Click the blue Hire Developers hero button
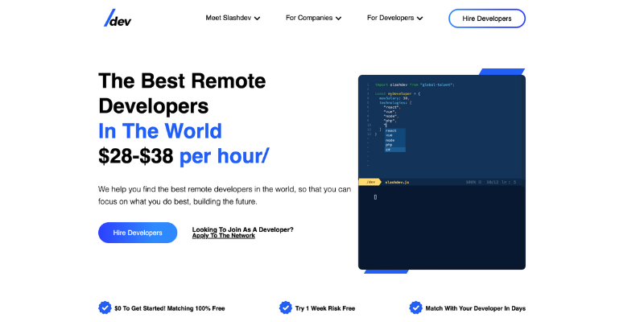The image size is (644, 322). click(138, 233)
